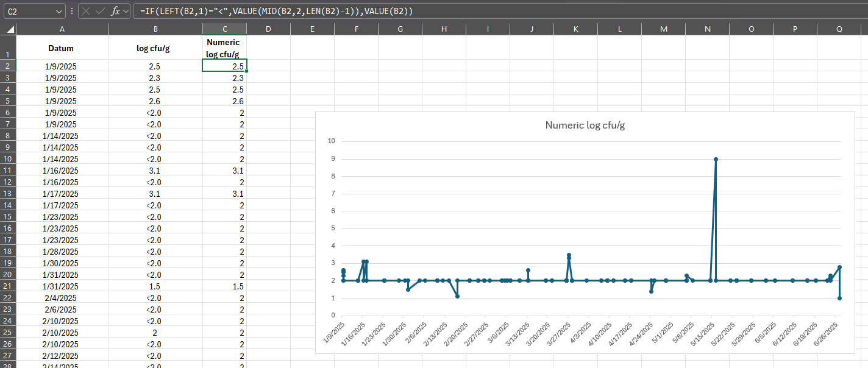Select cell C11 showing 3.1

(x=224, y=171)
